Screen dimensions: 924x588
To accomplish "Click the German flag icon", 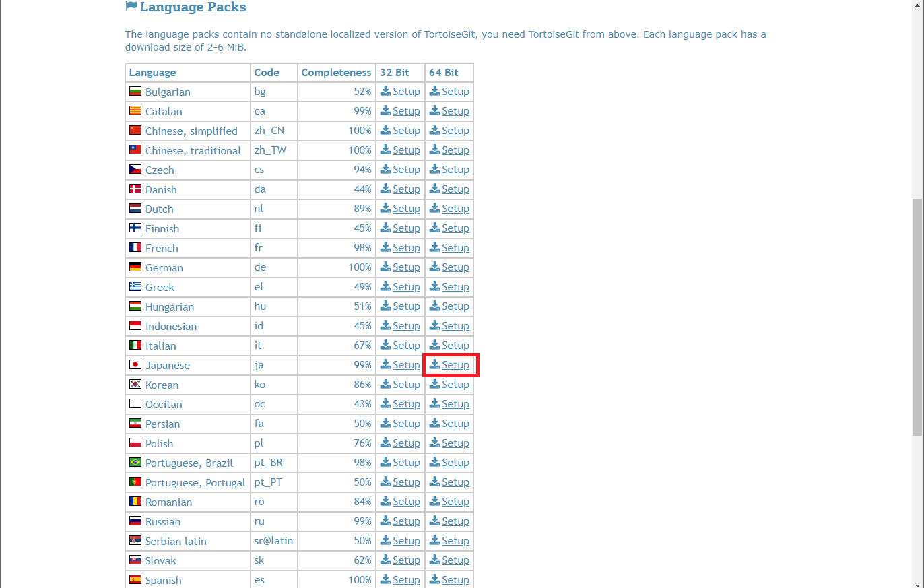I will (135, 267).
